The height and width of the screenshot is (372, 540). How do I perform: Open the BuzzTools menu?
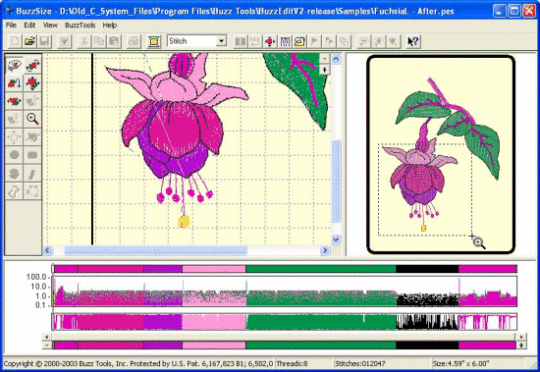(x=80, y=25)
